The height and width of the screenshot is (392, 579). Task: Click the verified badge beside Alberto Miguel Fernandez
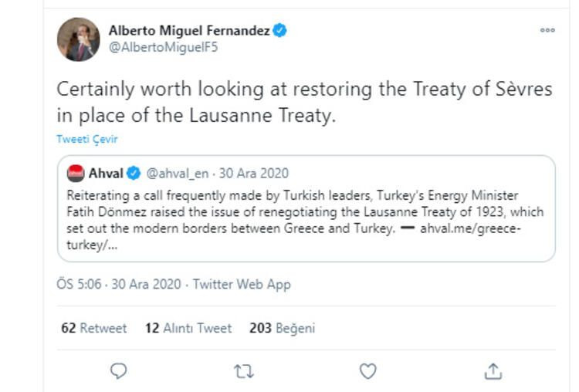pos(281,31)
